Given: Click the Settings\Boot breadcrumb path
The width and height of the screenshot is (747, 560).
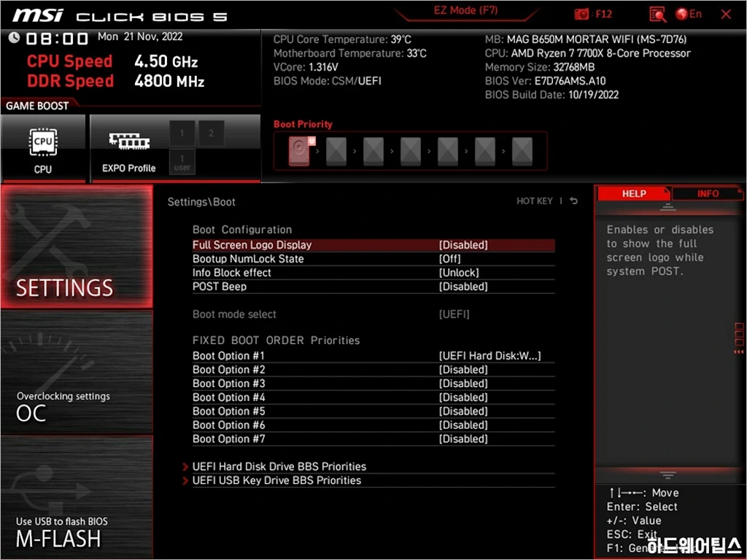Looking at the screenshot, I should tap(201, 202).
